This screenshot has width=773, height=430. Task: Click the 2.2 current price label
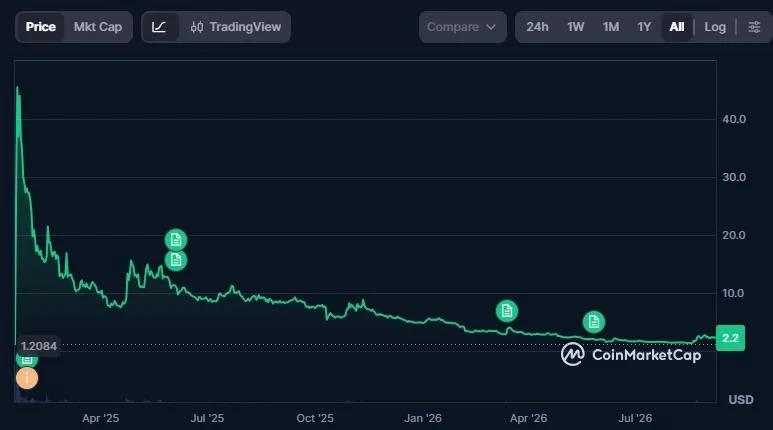point(730,338)
